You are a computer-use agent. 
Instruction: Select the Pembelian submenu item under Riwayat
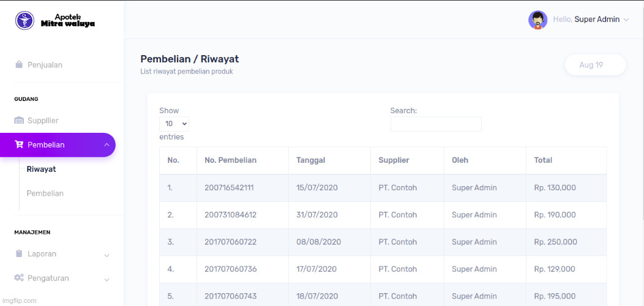point(45,193)
